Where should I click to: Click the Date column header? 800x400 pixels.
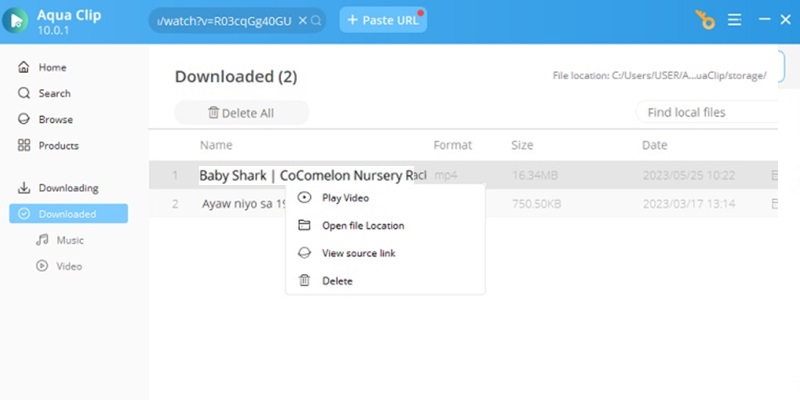coord(654,145)
